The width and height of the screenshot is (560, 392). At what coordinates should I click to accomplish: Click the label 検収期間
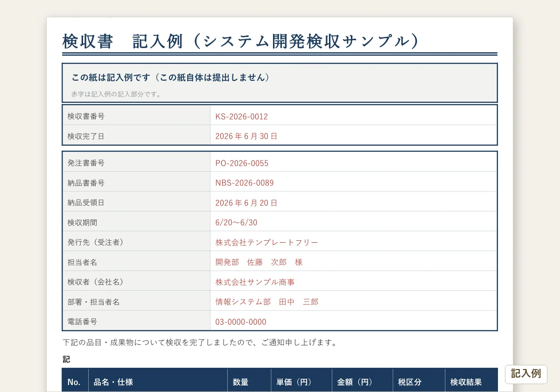click(x=82, y=223)
